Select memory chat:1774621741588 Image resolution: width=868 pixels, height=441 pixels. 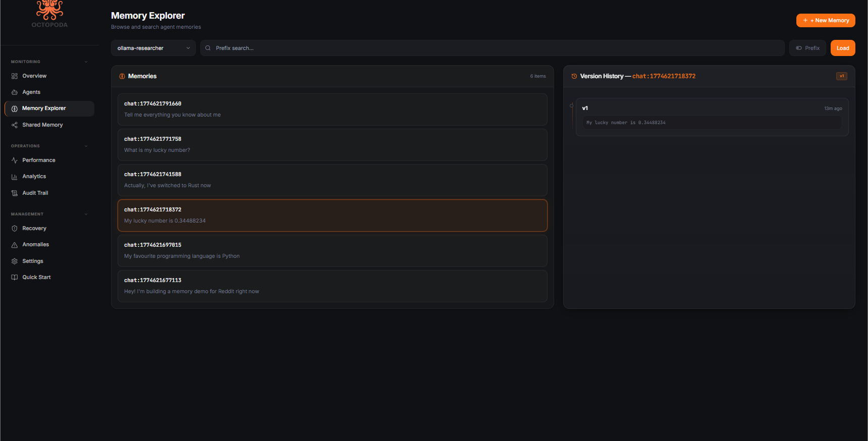[333, 180]
